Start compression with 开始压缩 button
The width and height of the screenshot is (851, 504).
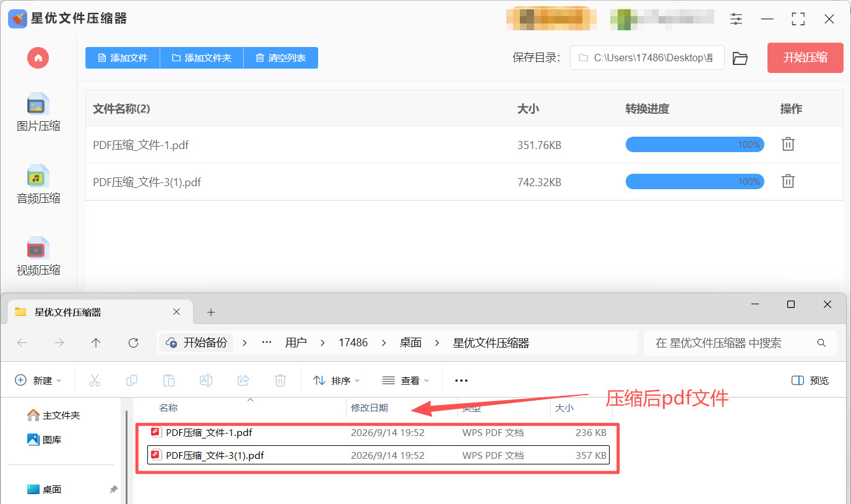[805, 58]
